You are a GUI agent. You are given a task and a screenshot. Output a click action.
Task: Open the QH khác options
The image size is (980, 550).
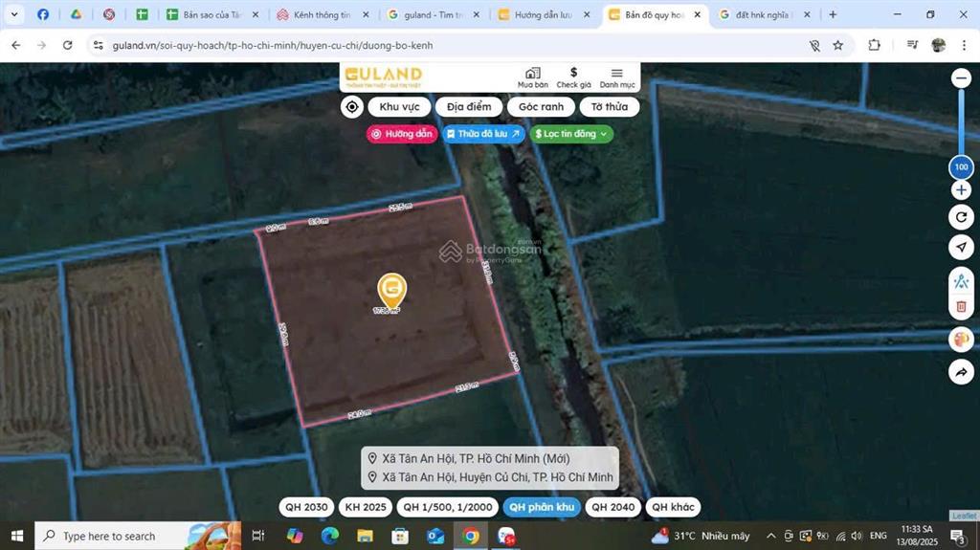[x=673, y=507]
